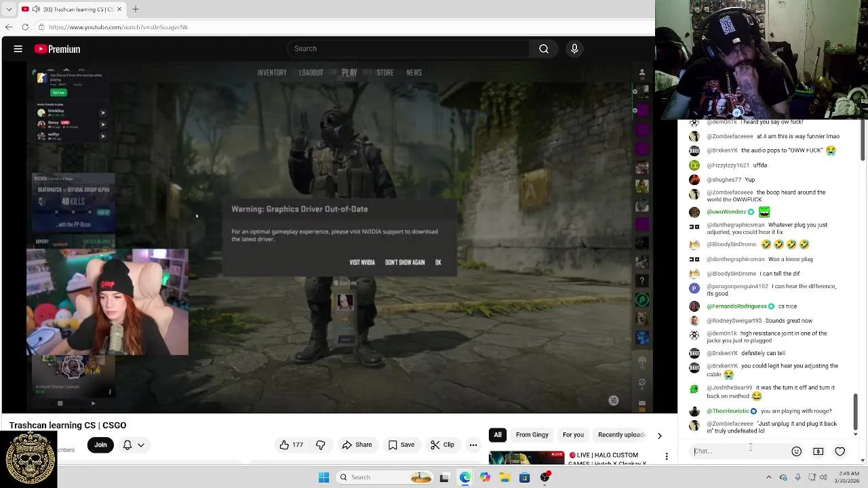Start voice search with microphone icon
Viewport: 868px width, 488px height.
574,49
